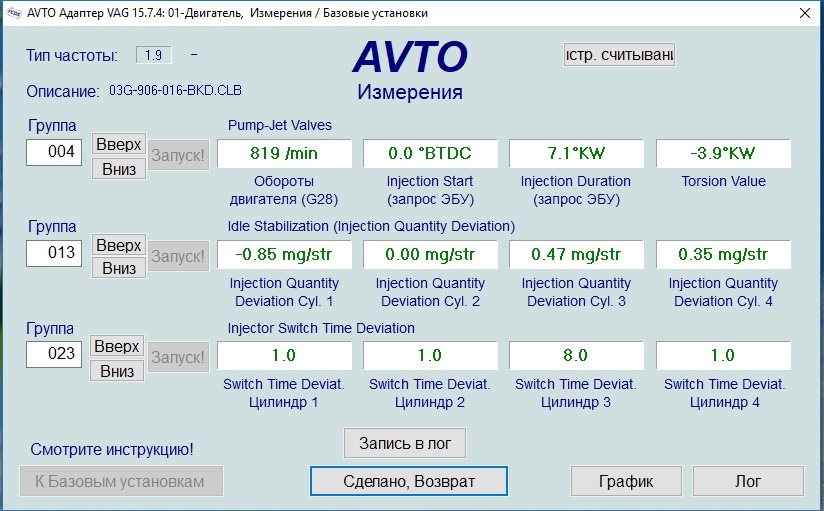Click the Измерения heading
The image size is (824, 511).
click(x=410, y=92)
